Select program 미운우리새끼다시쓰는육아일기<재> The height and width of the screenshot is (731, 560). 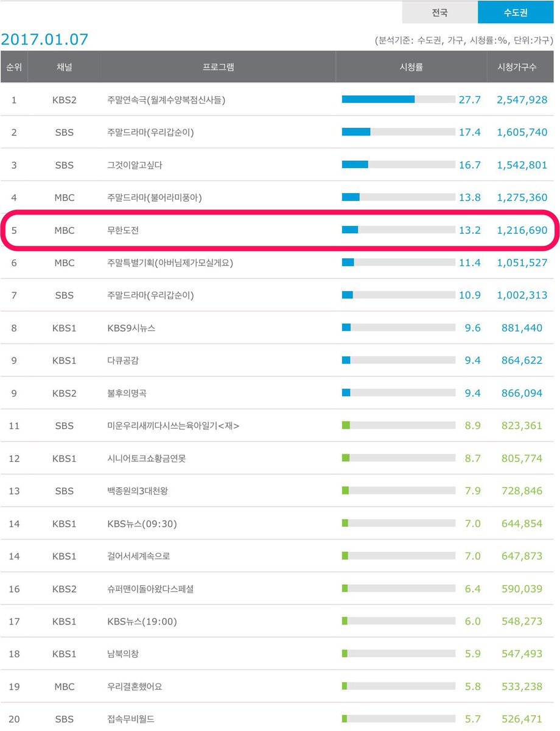tap(173, 426)
